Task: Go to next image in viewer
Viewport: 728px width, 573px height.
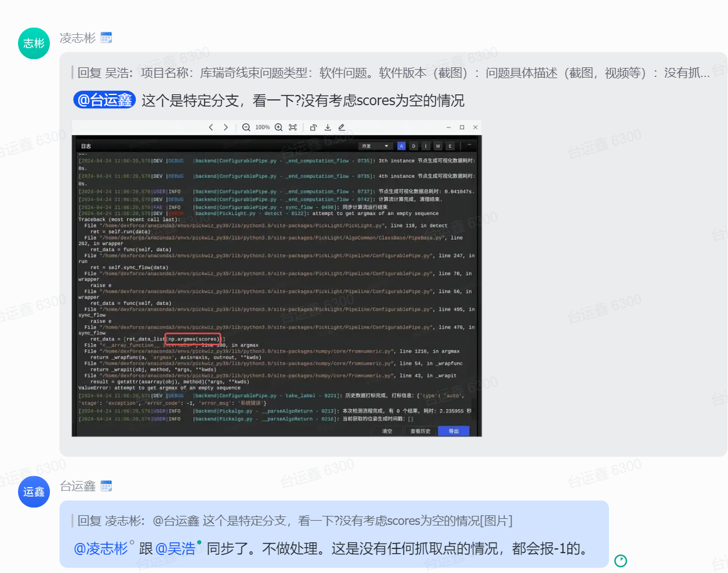Action: pyautogui.click(x=225, y=127)
